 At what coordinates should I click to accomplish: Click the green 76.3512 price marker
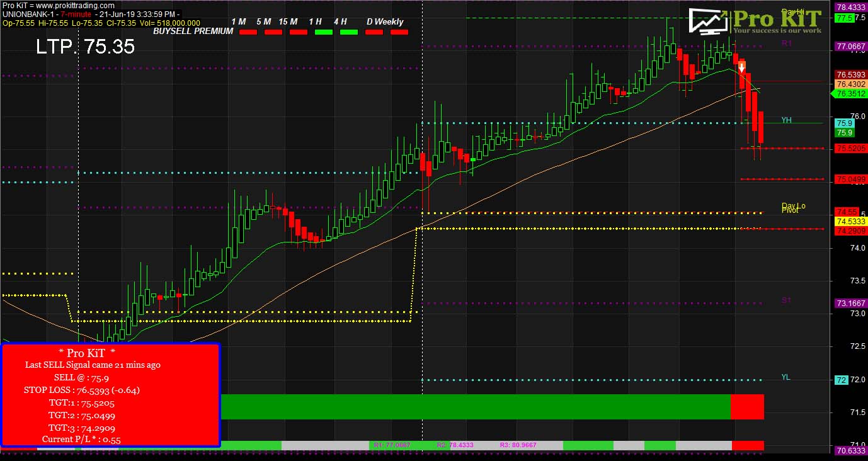850,94
